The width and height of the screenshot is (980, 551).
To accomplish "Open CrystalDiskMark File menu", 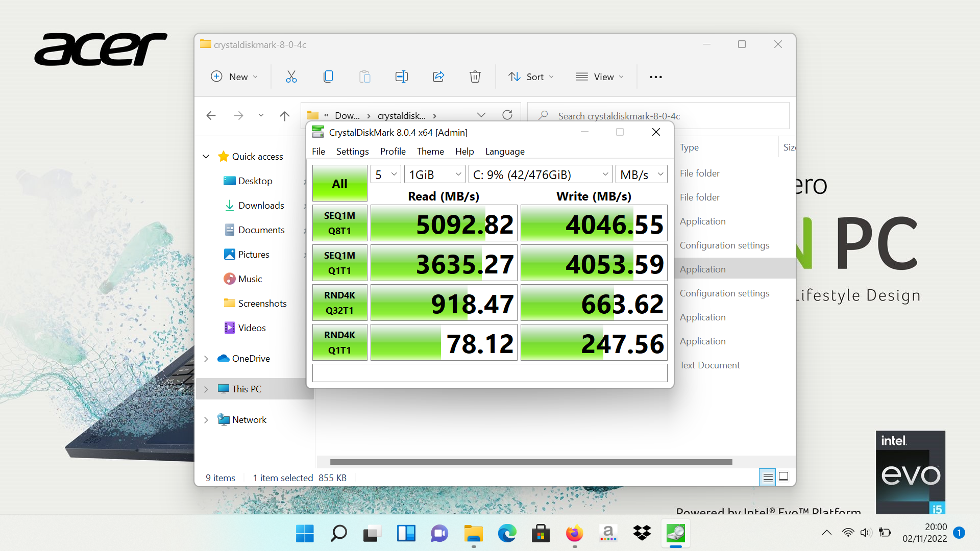I will [318, 152].
